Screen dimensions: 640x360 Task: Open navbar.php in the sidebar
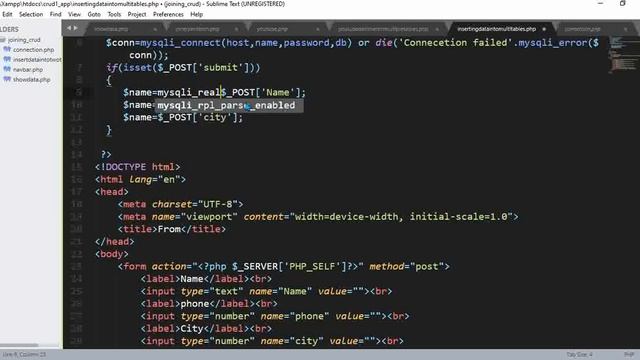(x=28, y=70)
